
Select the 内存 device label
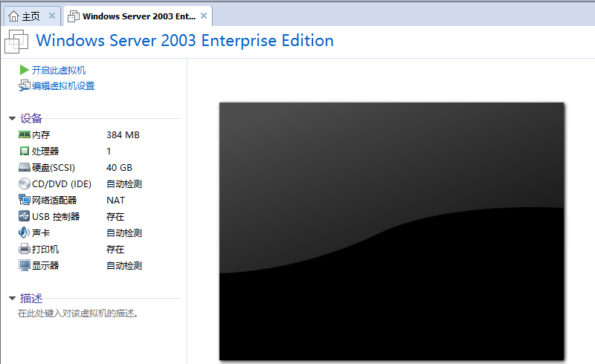(x=41, y=135)
